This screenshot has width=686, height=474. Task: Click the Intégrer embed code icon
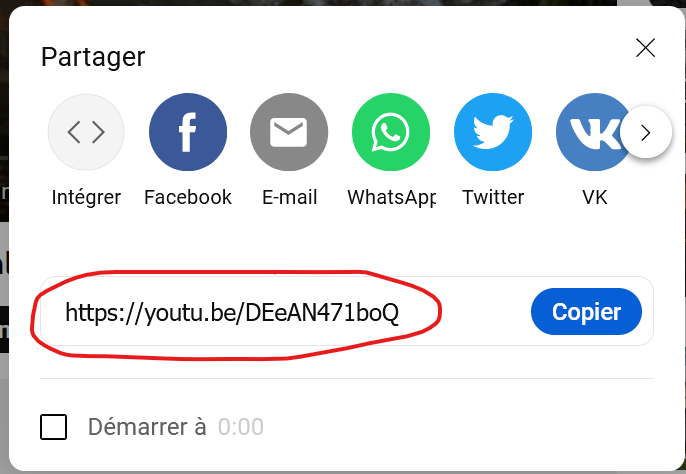(86, 132)
